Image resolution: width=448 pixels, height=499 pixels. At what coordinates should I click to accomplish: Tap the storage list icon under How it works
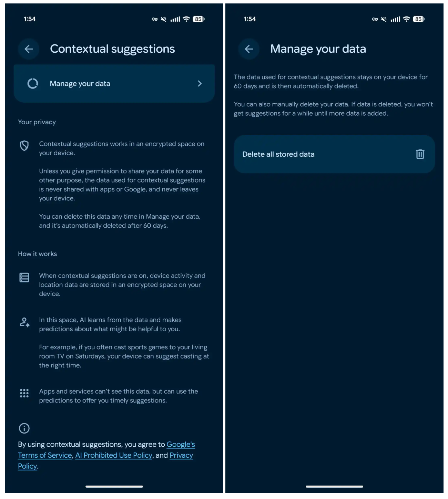point(24,277)
